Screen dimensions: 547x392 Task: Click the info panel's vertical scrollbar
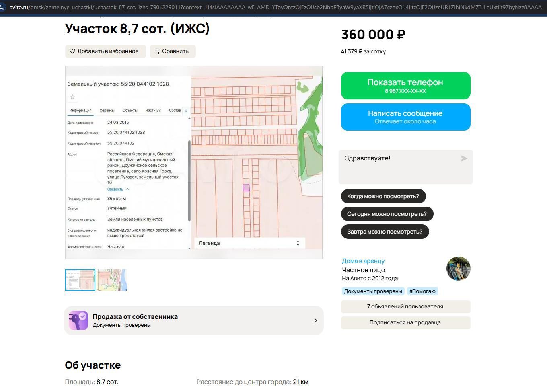click(x=189, y=181)
